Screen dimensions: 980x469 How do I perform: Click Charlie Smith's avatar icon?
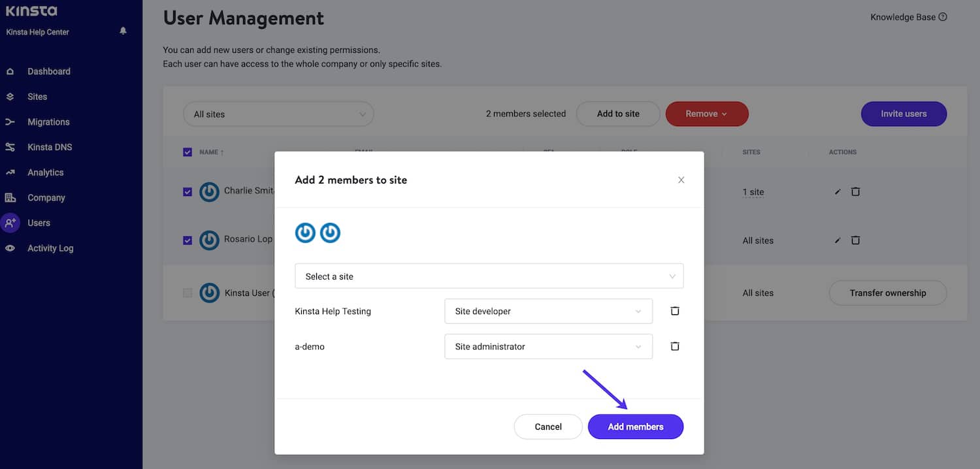[209, 192]
